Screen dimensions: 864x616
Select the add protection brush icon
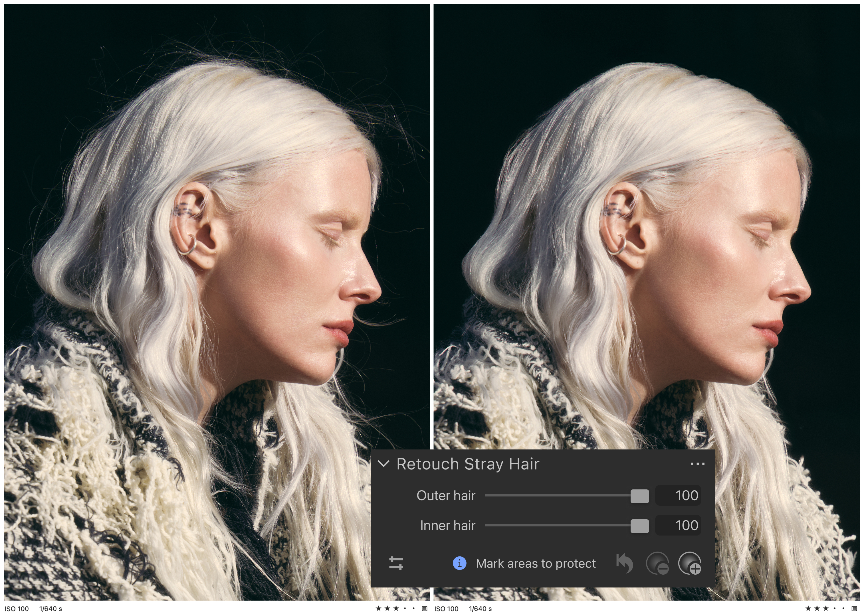689,563
